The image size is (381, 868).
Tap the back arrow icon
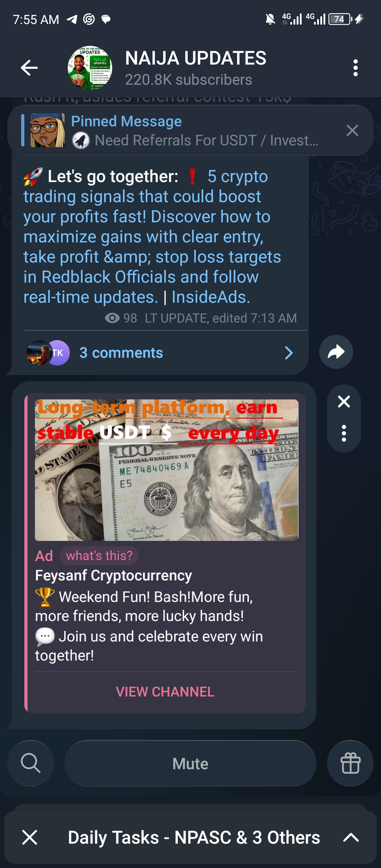click(x=29, y=68)
